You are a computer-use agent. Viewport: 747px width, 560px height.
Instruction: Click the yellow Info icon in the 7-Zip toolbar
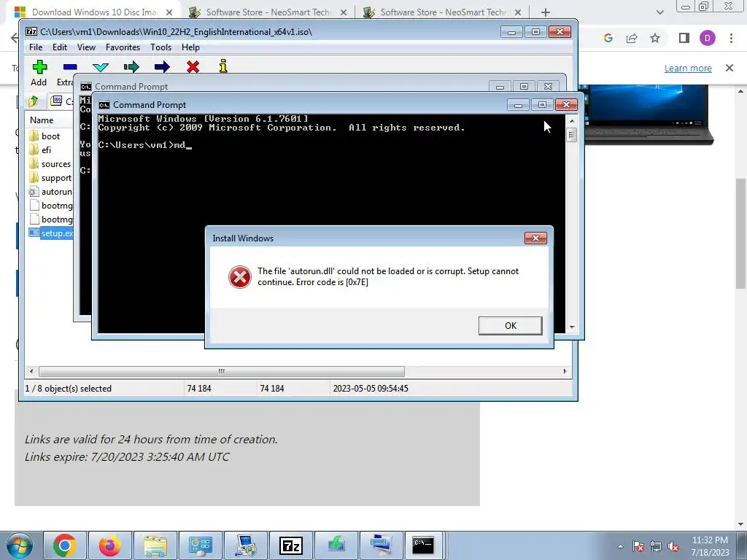coord(223,66)
